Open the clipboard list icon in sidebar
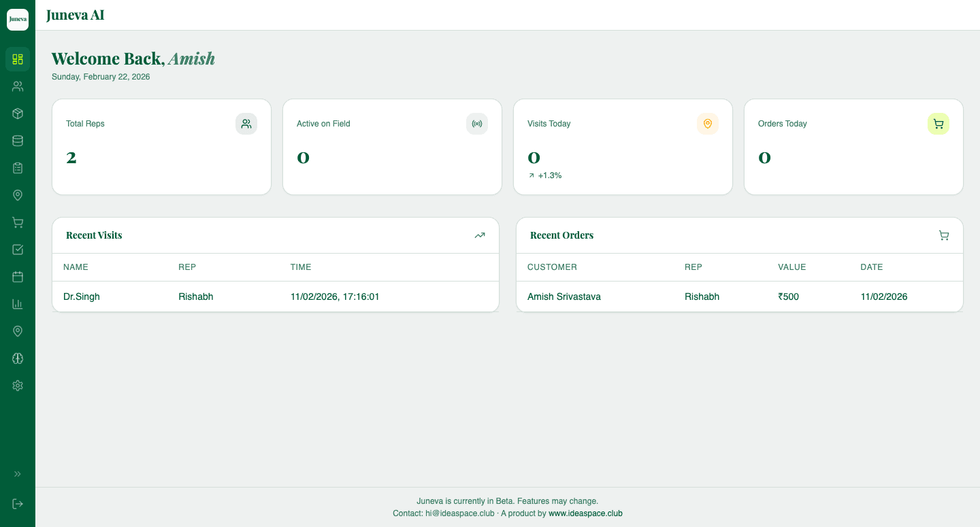This screenshot has height=527, width=980. tap(18, 168)
